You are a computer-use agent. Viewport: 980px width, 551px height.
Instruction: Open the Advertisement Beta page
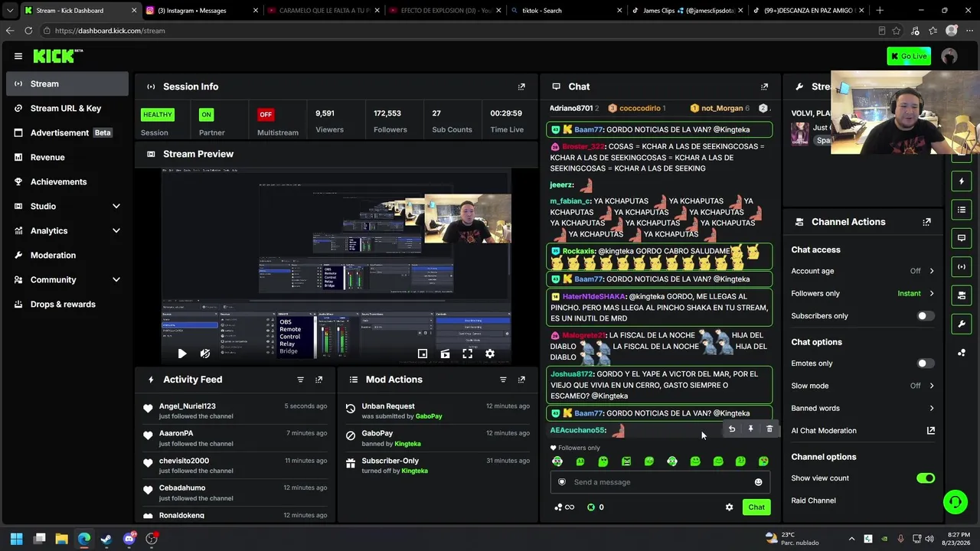(x=67, y=132)
